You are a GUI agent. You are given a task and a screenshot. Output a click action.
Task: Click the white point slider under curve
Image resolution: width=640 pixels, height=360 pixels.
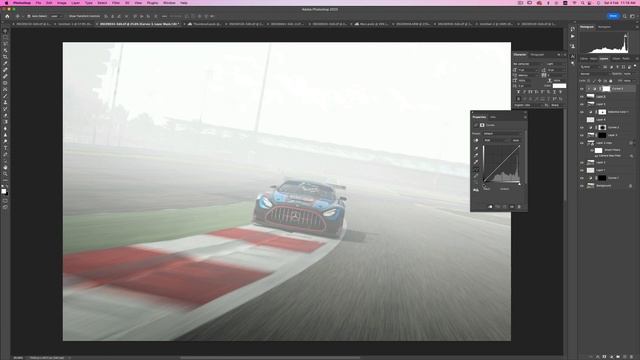coord(519,184)
